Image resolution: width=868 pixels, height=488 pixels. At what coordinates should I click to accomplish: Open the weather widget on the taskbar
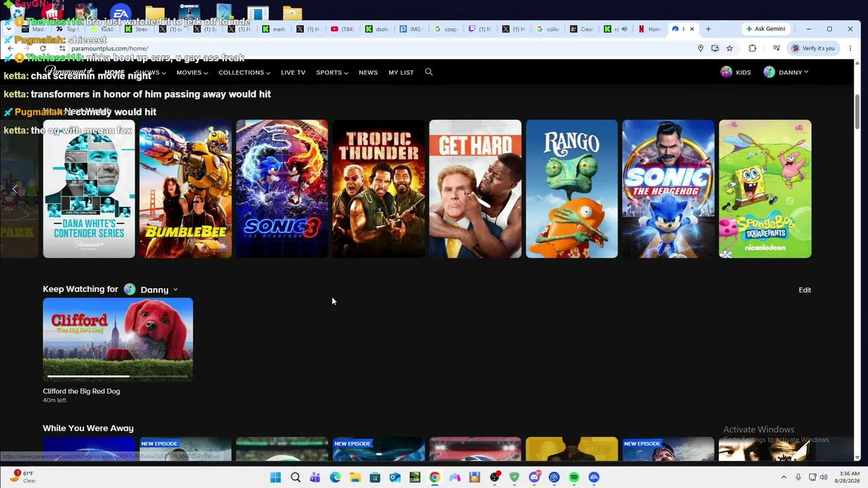coord(22,476)
